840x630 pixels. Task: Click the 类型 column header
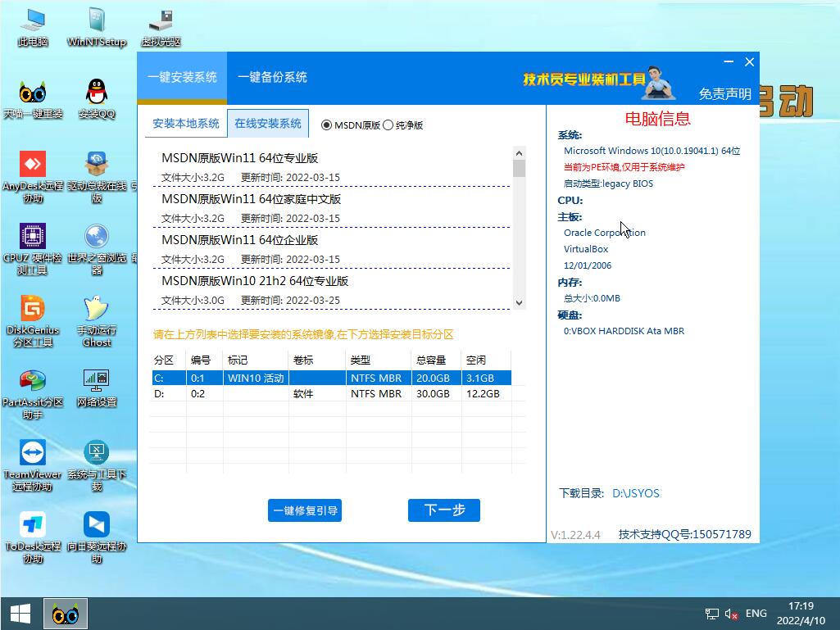tap(379, 360)
